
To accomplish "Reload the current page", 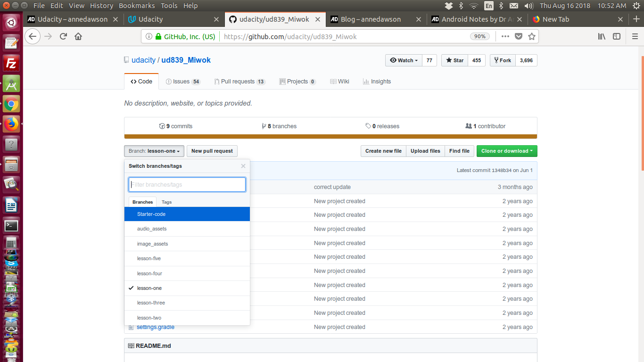I will coord(63,36).
